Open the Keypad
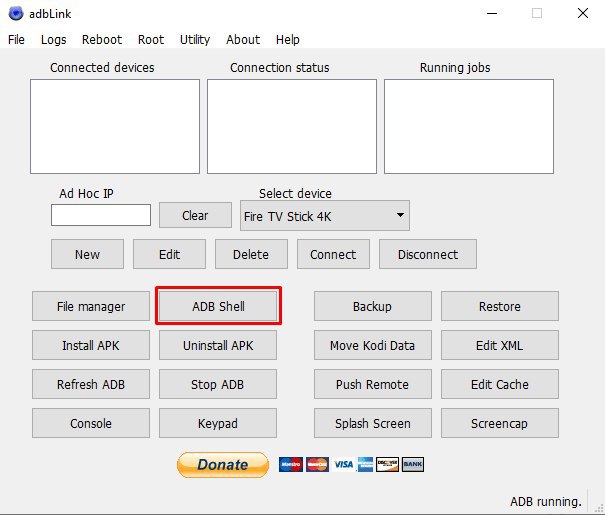 click(x=218, y=423)
